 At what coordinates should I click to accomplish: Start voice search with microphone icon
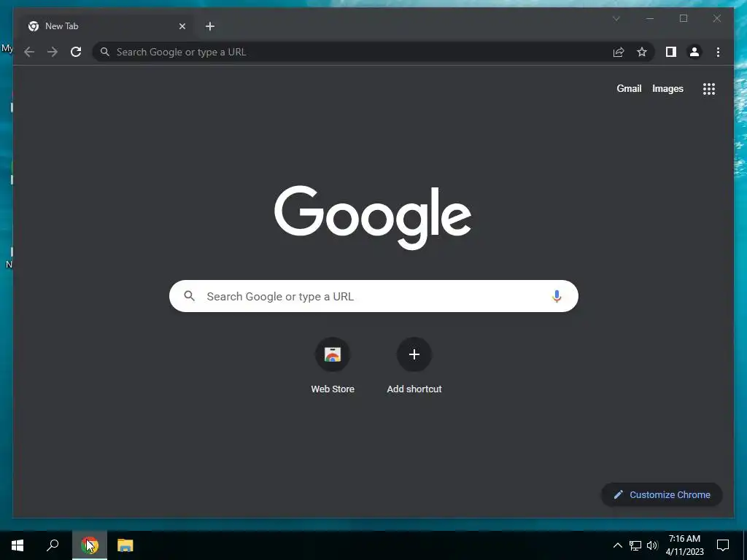click(x=557, y=296)
